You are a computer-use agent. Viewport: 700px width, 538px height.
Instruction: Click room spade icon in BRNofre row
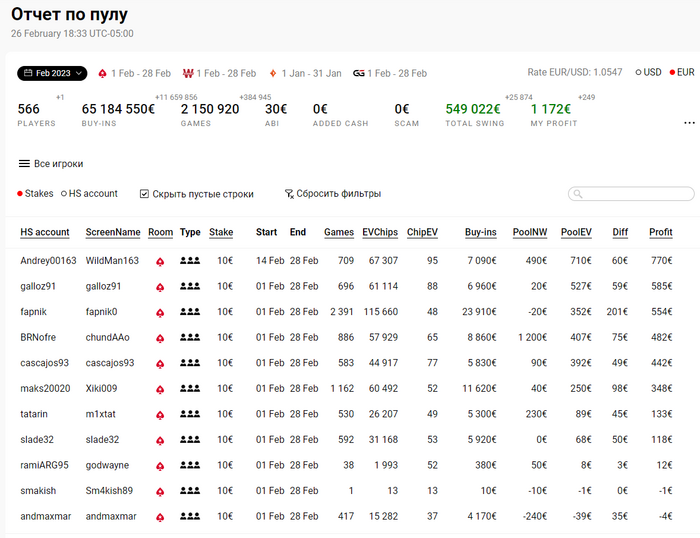(160, 338)
